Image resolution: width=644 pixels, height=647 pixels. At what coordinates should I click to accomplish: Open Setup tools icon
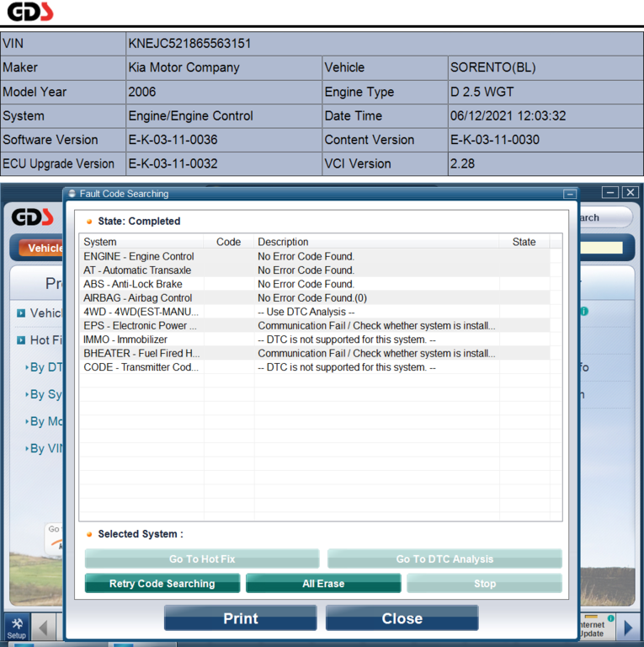click(x=17, y=627)
